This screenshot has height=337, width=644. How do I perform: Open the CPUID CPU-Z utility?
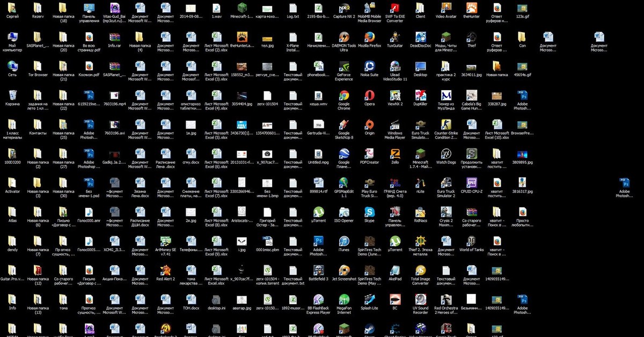tap(471, 183)
